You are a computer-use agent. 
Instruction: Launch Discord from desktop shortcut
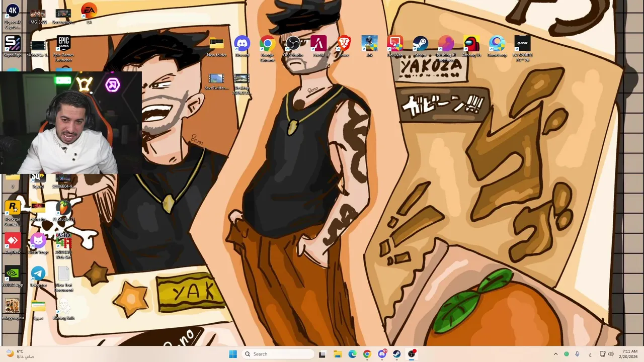pos(242,47)
